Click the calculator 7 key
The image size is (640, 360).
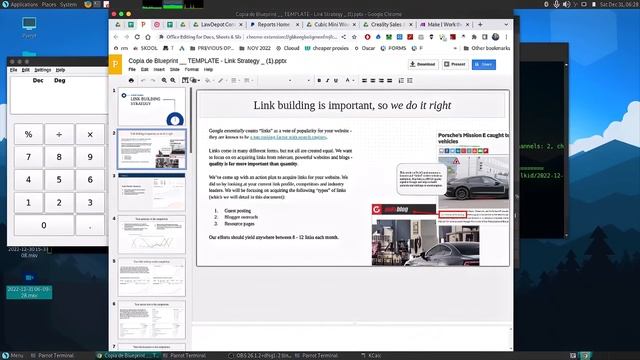point(28,157)
